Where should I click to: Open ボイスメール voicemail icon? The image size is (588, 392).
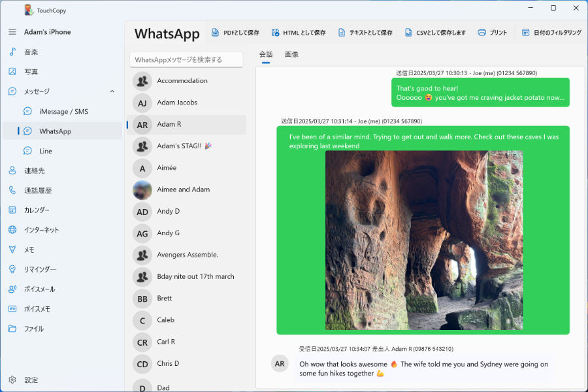point(12,289)
